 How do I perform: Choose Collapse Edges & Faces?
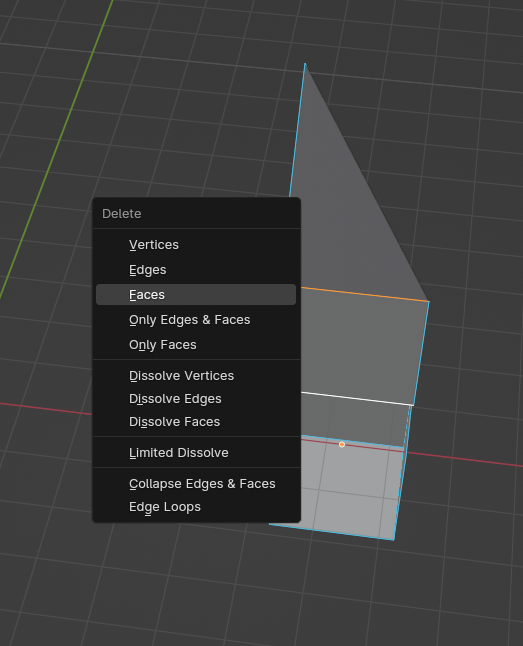click(x=196, y=484)
